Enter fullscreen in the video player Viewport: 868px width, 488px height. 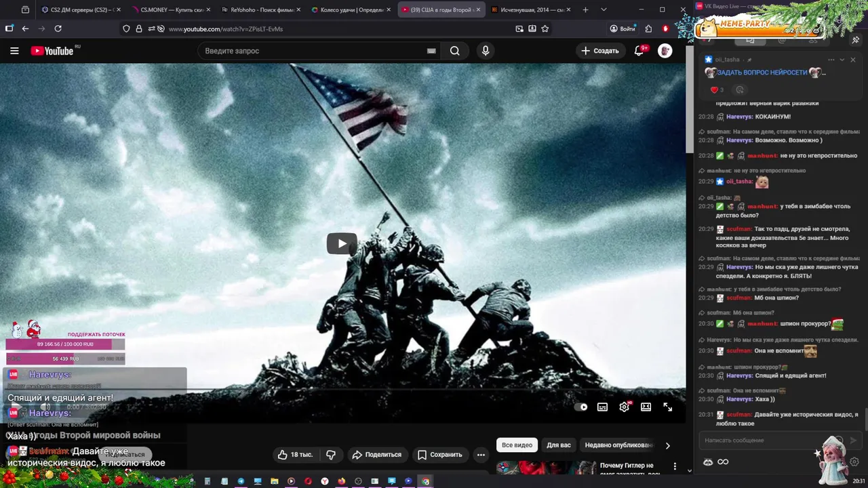tap(668, 407)
